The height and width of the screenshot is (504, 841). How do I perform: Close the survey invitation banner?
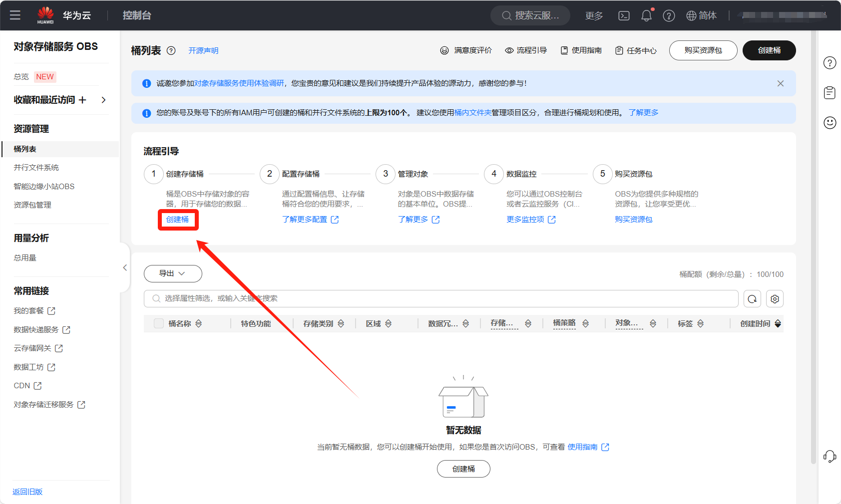click(x=780, y=84)
